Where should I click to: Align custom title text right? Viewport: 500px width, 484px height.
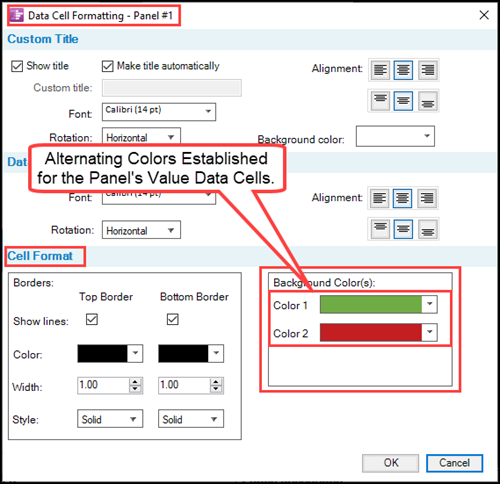point(427,70)
